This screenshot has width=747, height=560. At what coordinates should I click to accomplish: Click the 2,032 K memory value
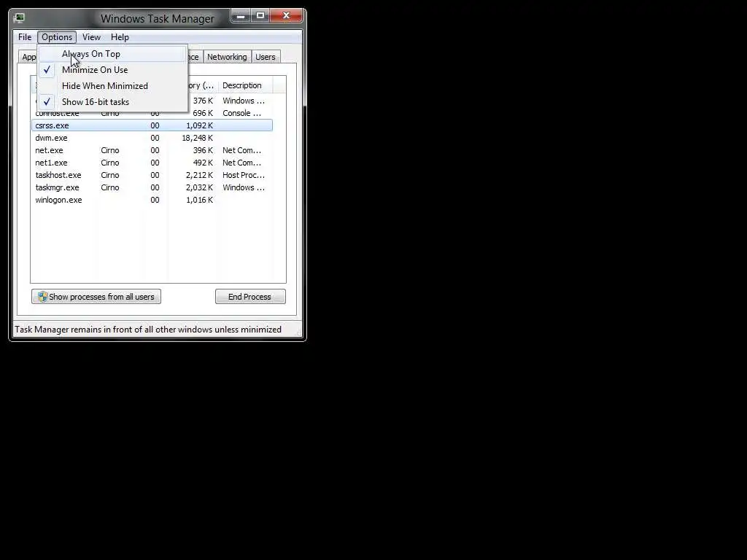[199, 187]
